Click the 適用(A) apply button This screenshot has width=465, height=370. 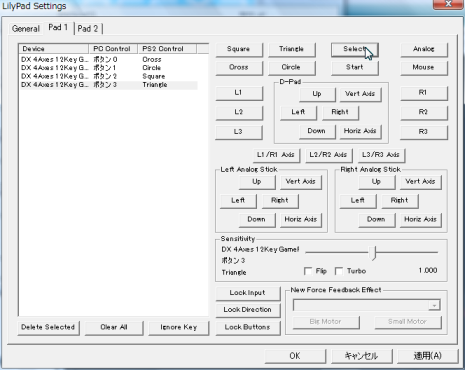[x=428, y=356]
